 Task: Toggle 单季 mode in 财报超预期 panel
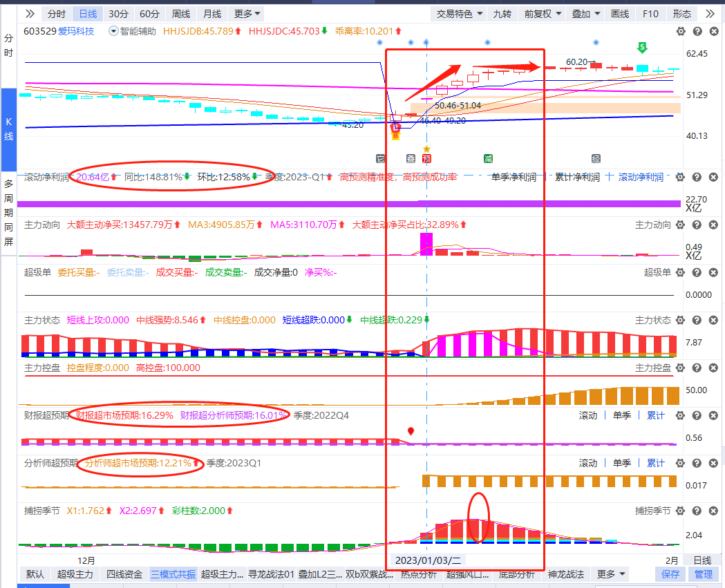[622, 415]
